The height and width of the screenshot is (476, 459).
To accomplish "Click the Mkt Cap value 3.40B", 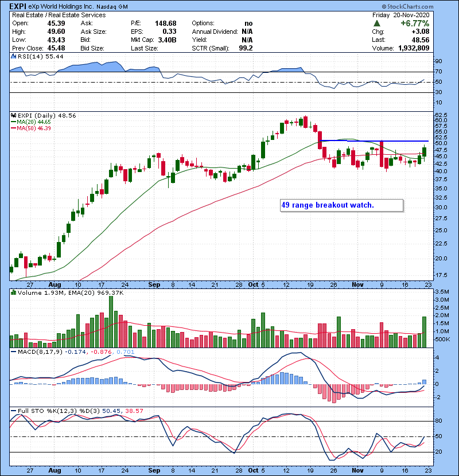I will click(167, 40).
